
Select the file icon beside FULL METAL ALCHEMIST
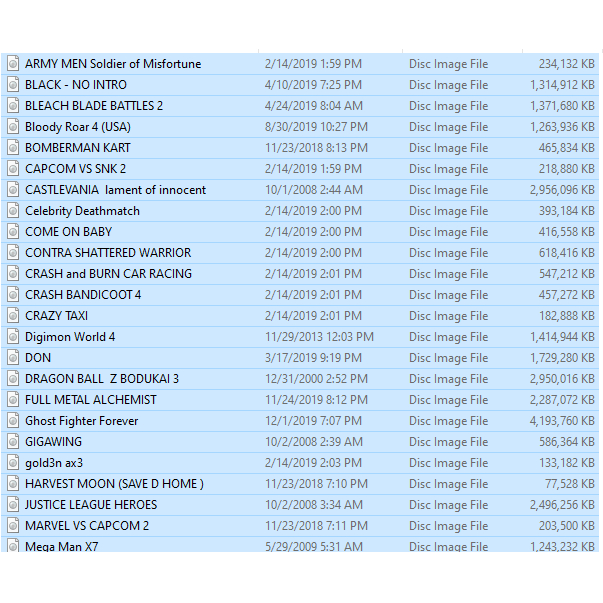(x=13, y=400)
